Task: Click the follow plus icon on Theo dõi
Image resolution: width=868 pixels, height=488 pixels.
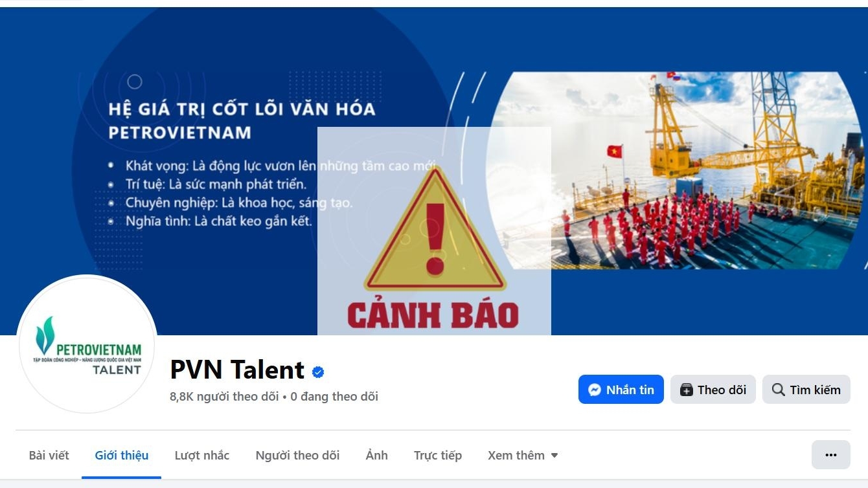Action: coord(686,390)
